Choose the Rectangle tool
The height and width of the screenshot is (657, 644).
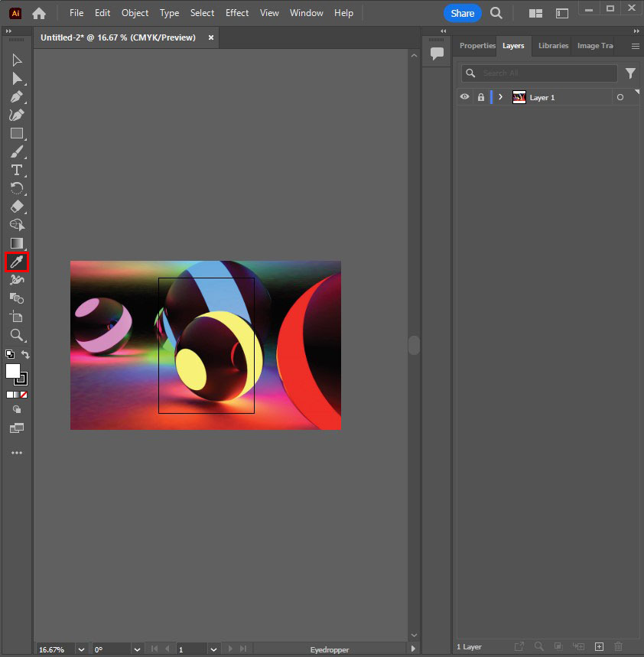16,133
